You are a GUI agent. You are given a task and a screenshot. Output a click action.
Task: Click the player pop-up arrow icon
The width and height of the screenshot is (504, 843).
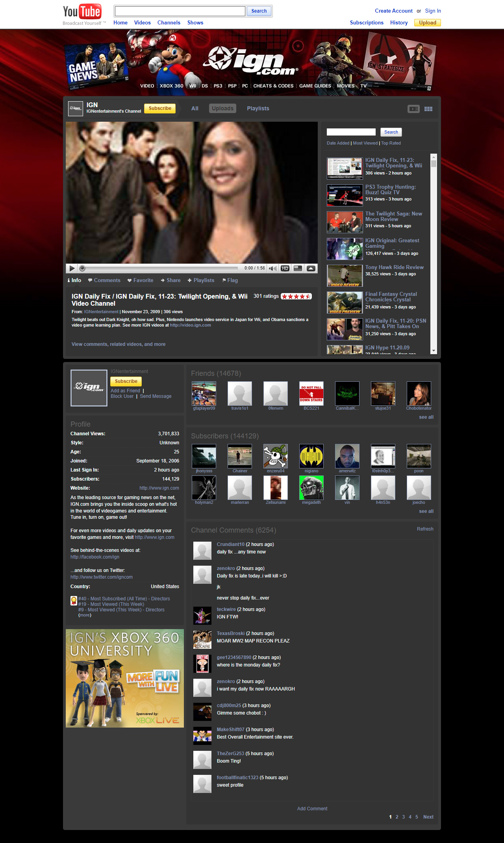coord(311,268)
